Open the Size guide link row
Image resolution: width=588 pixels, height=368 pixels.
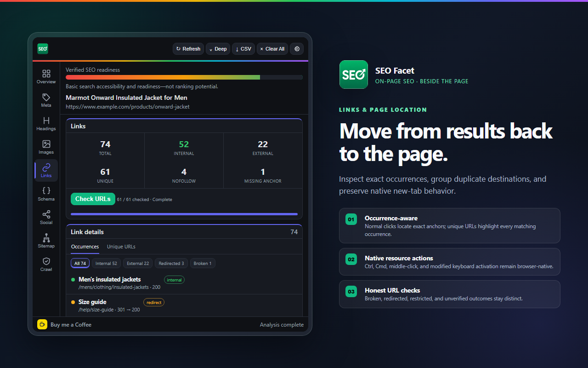184,305
